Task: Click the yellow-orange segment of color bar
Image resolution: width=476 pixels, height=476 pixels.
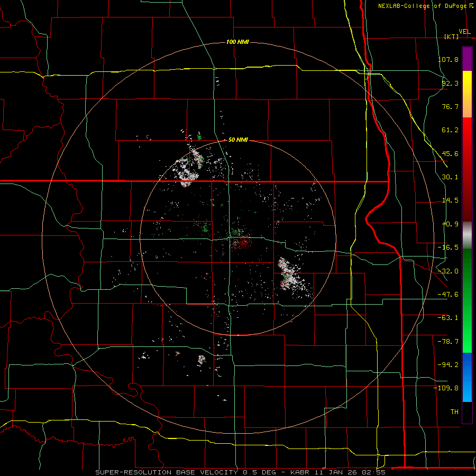Action: coord(467,94)
